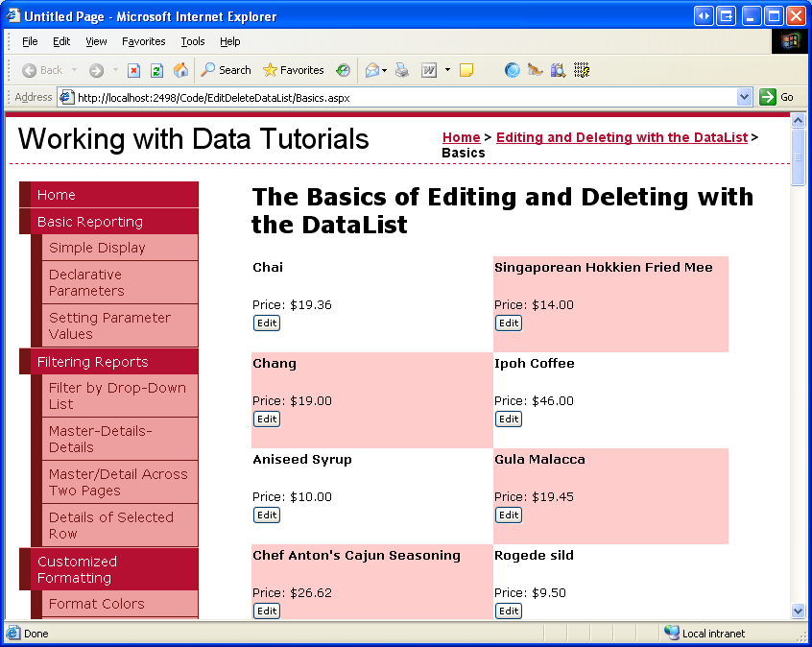Open the Favorites menu in menu bar
The height and width of the screenshot is (647, 812).
(x=143, y=41)
